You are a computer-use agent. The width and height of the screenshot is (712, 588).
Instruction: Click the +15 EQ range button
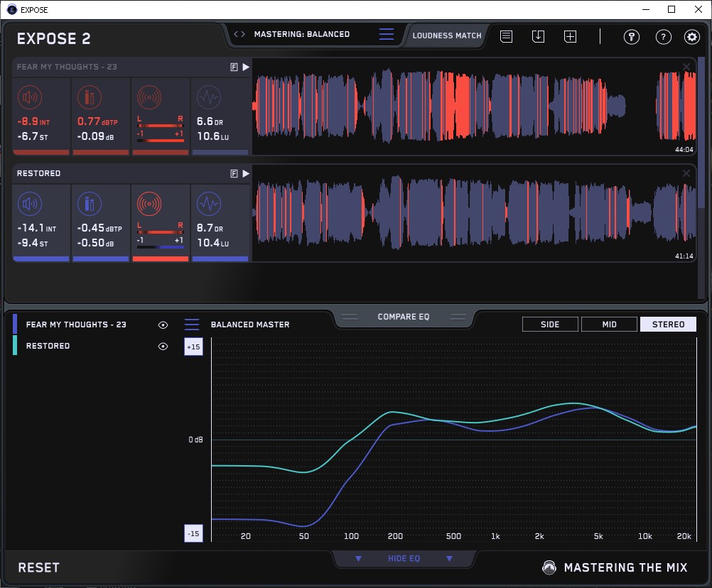coord(193,347)
